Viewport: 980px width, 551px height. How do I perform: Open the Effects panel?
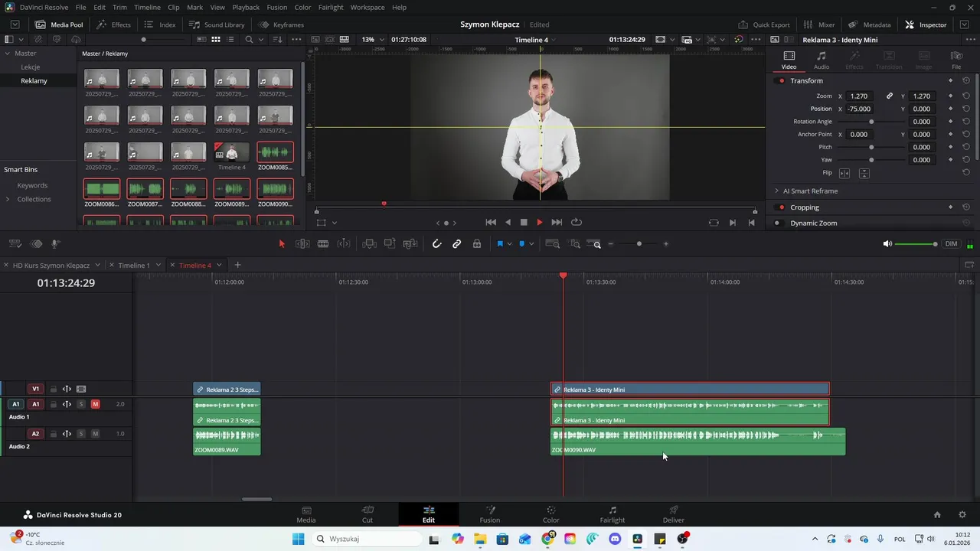tap(114, 24)
